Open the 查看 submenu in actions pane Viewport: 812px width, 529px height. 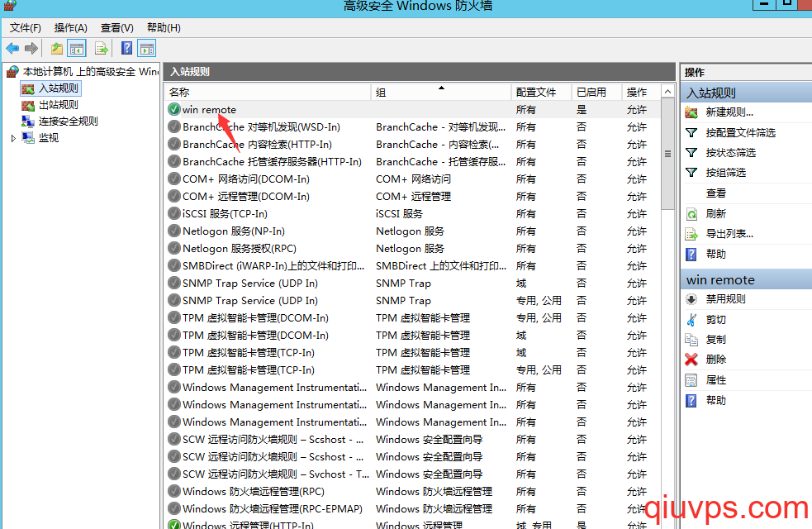point(715,193)
